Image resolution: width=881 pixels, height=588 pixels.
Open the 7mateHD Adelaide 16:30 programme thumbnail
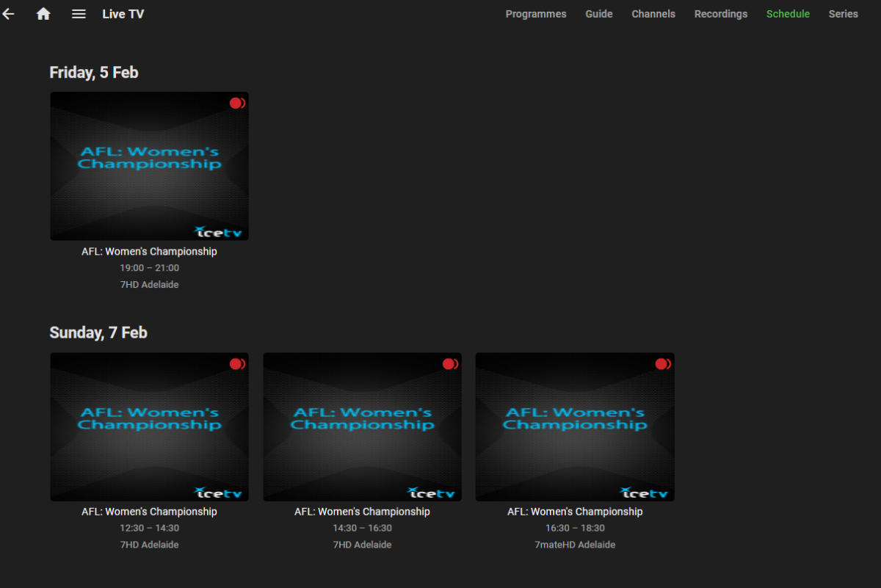pyautogui.click(x=575, y=427)
